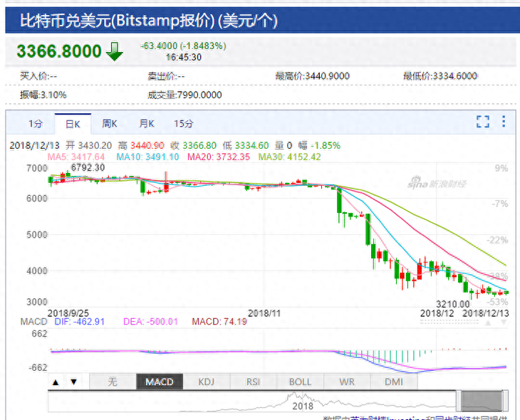Show the DMI indicator
The image size is (520, 420).
[x=394, y=382]
